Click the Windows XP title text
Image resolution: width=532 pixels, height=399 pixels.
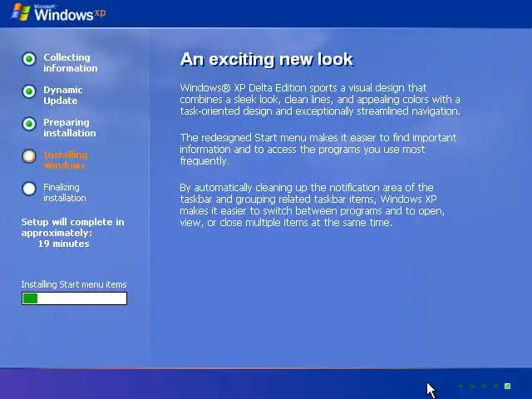(70, 13)
